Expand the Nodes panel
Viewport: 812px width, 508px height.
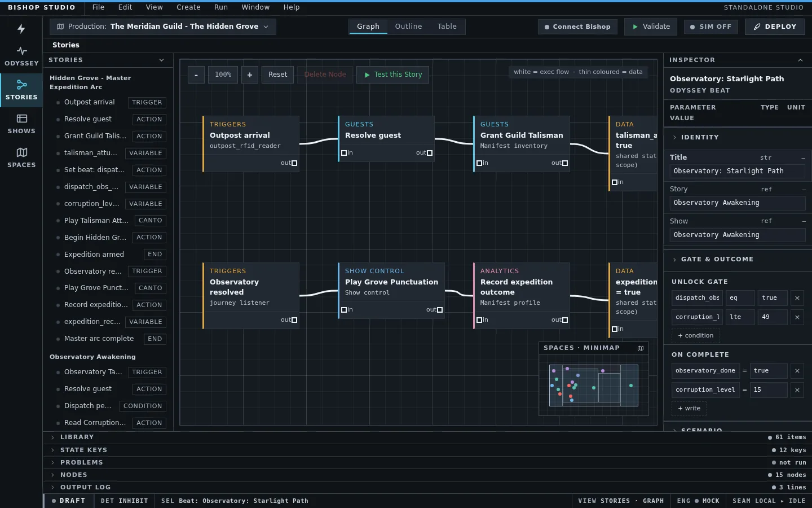427,475
